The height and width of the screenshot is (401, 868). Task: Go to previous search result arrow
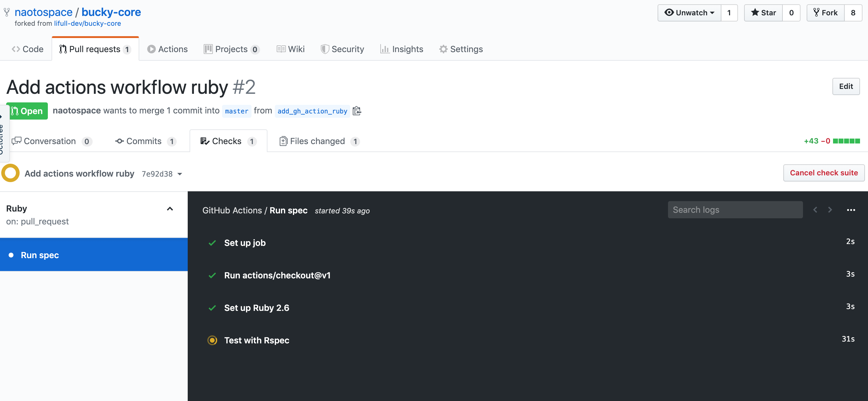click(815, 210)
